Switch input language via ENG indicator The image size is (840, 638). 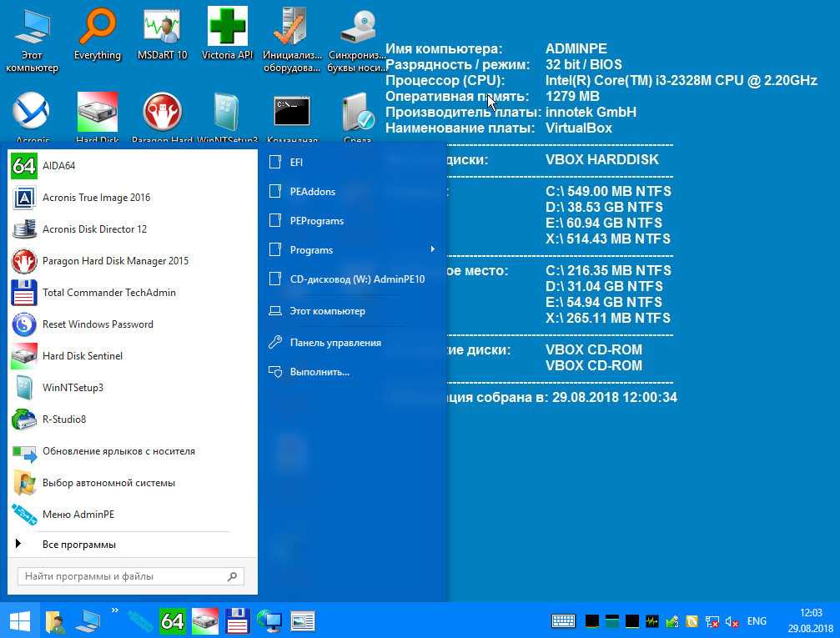[757, 621]
